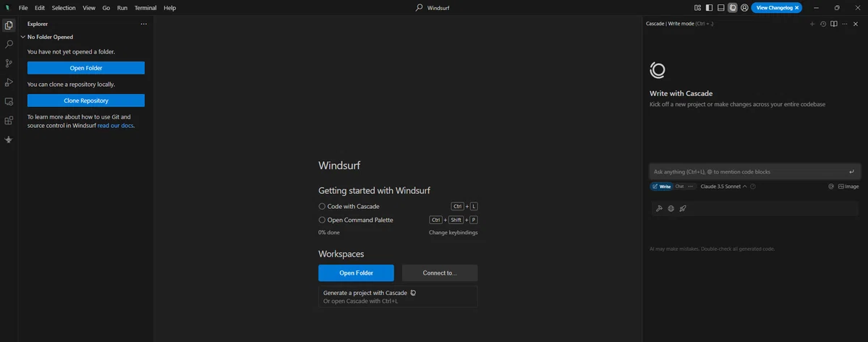This screenshot has width=868, height=342.
Task: Click the 'Write with Cascade' heading
Action: (x=681, y=93)
